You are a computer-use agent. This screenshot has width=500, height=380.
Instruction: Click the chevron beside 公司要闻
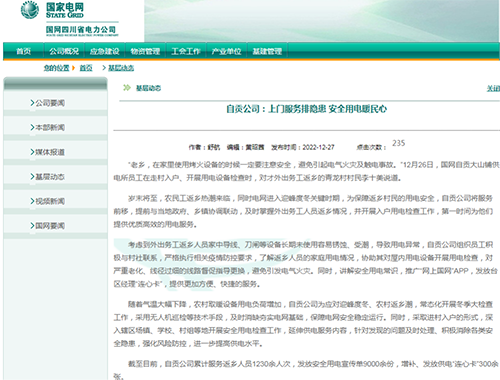[32, 103]
